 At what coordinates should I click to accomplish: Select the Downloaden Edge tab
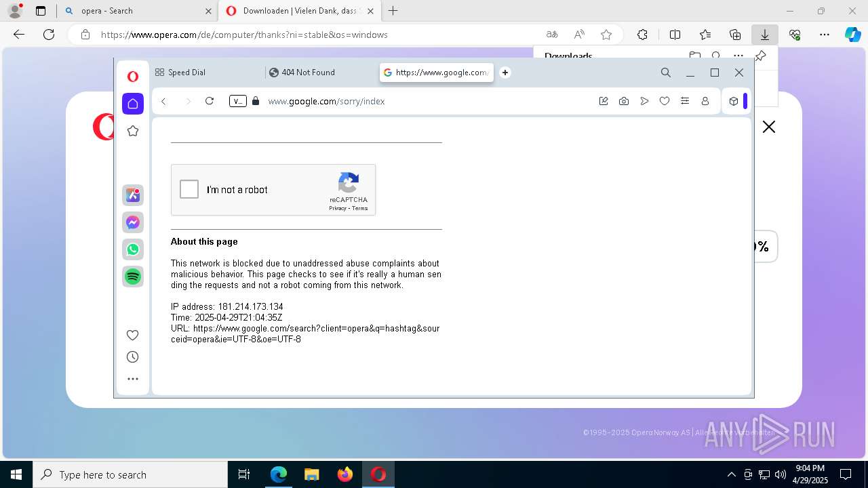coord(300,11)
